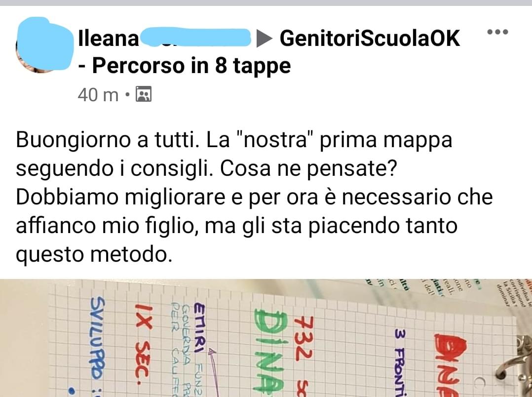Click the 'Percorso in 8 tappe' title line

(x=184, y=65)
